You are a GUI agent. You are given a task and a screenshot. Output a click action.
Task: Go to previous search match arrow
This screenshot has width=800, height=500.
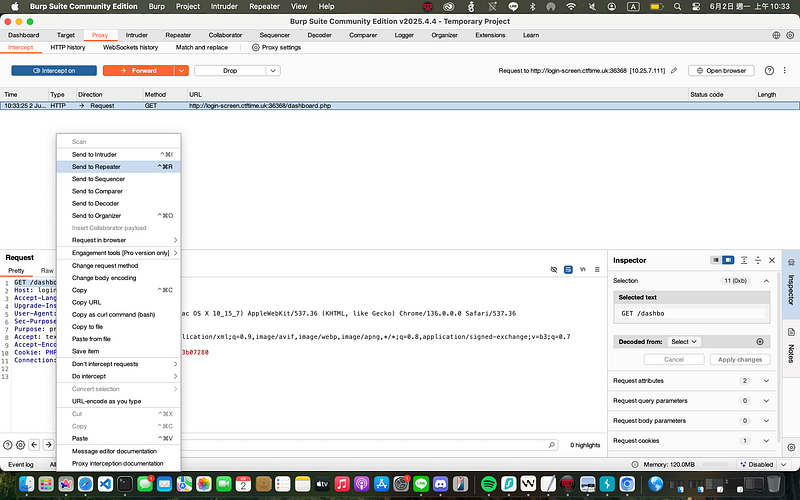[x=34, y=445]
